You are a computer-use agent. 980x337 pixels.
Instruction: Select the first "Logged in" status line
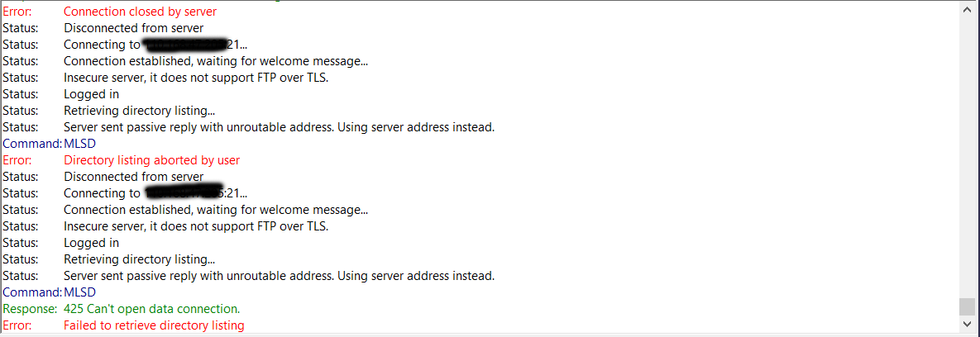[x=91, y=94]
